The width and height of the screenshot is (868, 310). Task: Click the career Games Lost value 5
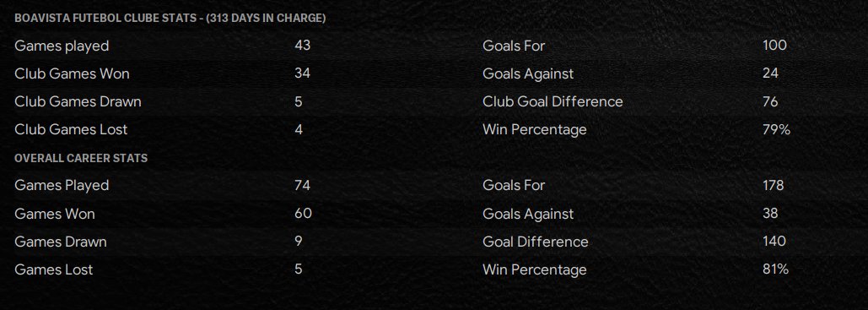point(299,269)
